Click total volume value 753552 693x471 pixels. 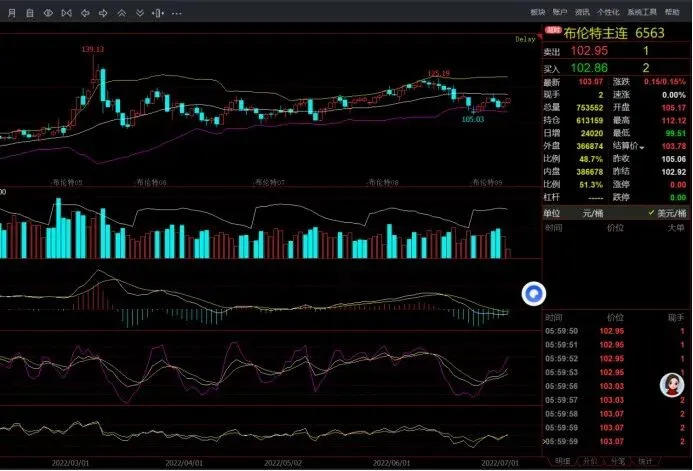[x=590, y=107]
